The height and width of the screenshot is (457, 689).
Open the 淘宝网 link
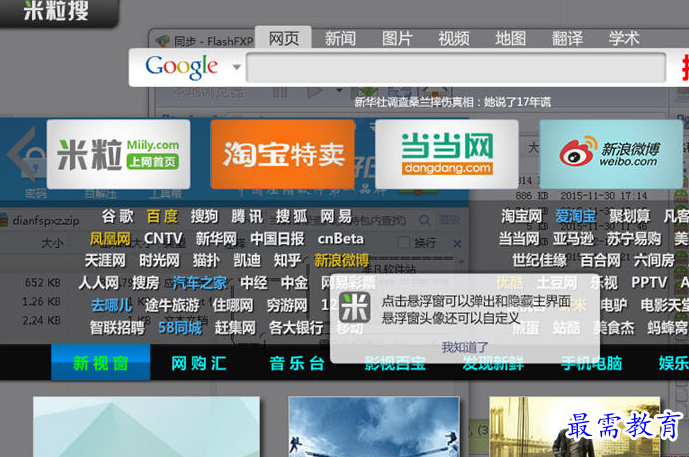pyautogui.click(x=522, y=216)
